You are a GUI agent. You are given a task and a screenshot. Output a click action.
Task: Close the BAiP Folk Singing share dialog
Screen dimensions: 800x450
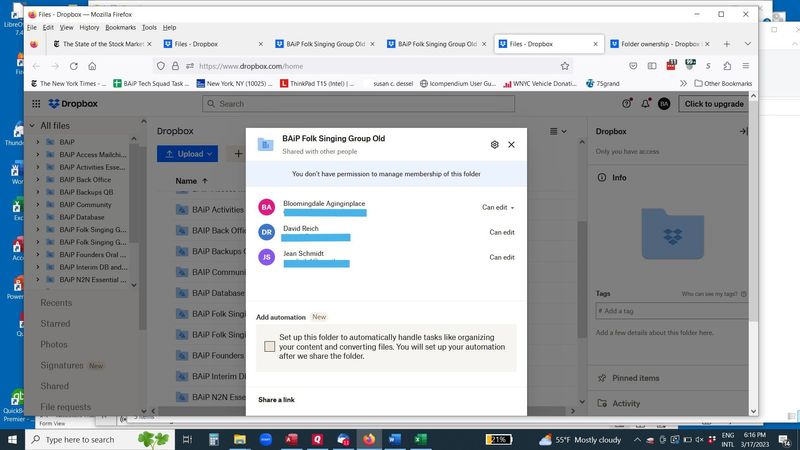tap(511, 145)
